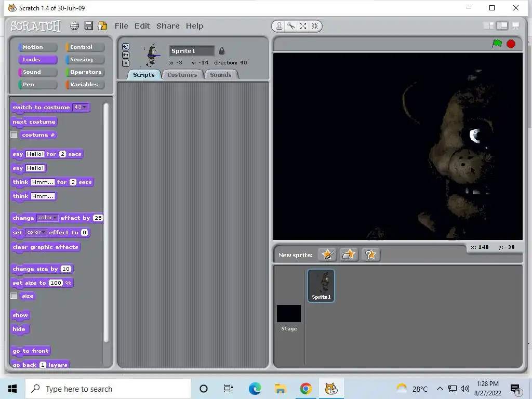Select the Sprite1 thumbnail in sprite list
The width and height of the screenshot is (532, 399).
[321, 285]
